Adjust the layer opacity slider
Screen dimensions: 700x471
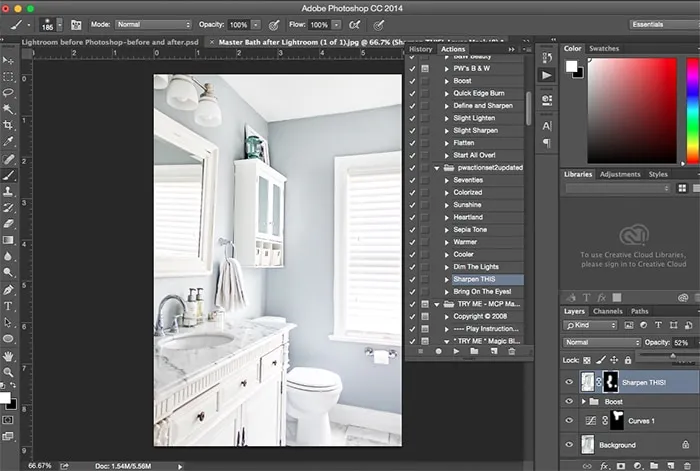pyautogui.click(x=673, y=356)
